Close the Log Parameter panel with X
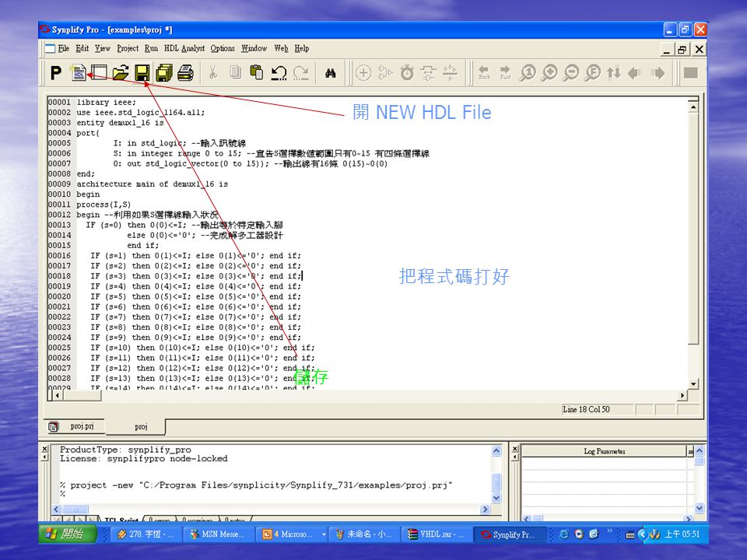747x560 pixels. click(514, 449)
